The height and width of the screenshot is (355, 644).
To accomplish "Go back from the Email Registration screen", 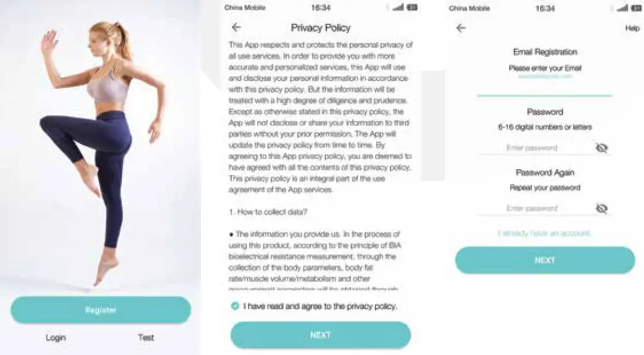I will coord(460,28).
